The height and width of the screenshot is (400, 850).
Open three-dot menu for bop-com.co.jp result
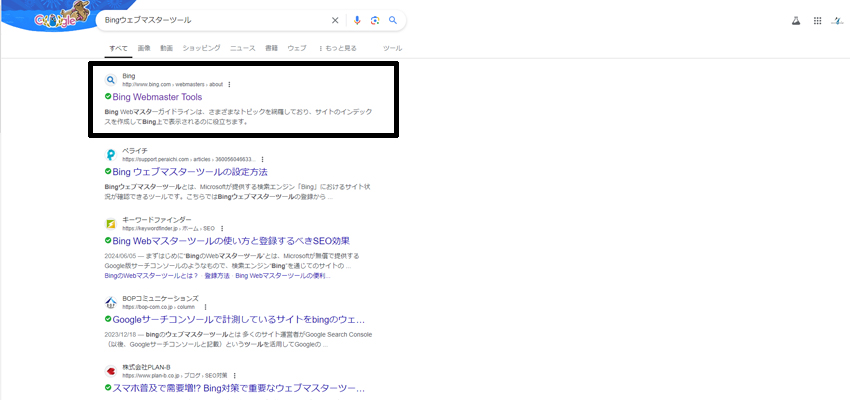(x=205, y=307)
